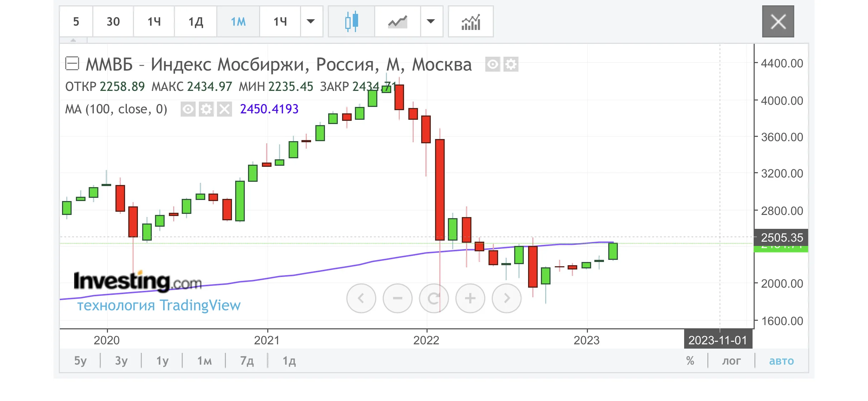Image resolution: width=868 pixels, height=401 pixels.
Task: Open the index title settings gear
Action: pyautogui.click(x=511, y=65)
